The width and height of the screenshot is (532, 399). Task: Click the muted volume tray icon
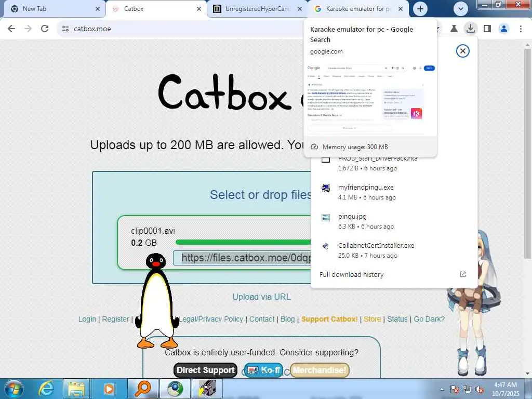[x=480, y=390]
